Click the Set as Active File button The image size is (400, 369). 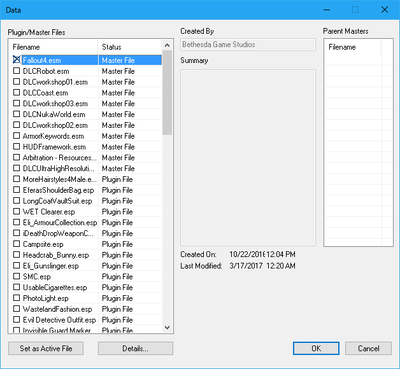click(46, 348)
